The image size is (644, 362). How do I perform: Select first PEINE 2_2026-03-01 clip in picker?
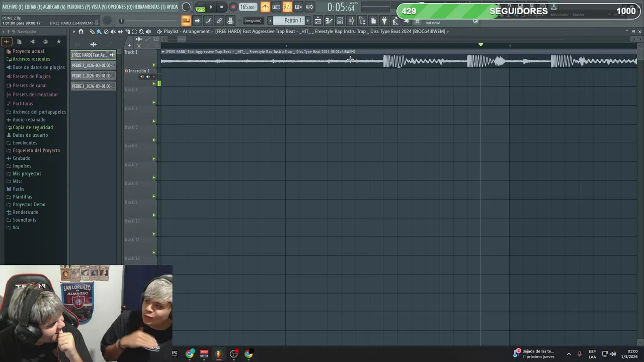[93, 65]
